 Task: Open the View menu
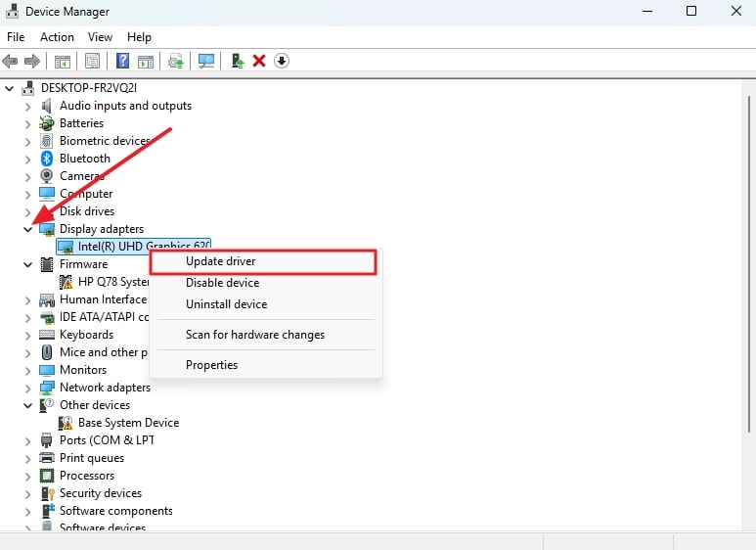[100, 37]
